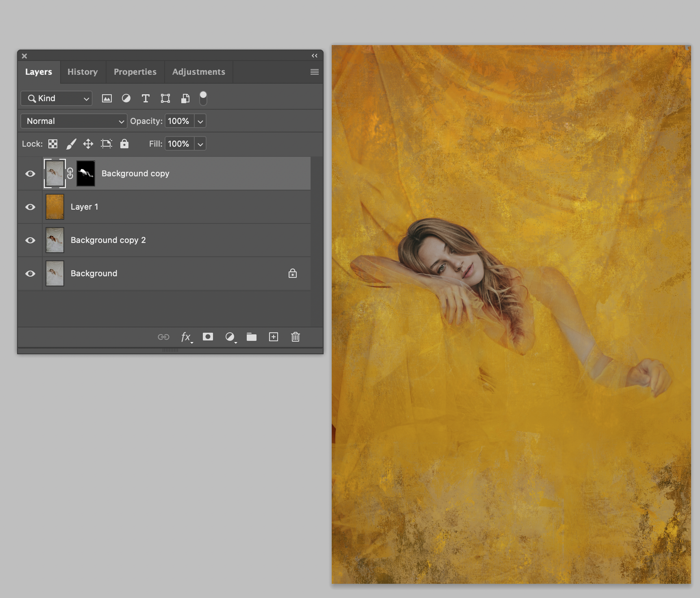Create a new layer with plus icon
The width and height of the screenshot is (700, 598).
click(274, 337)
